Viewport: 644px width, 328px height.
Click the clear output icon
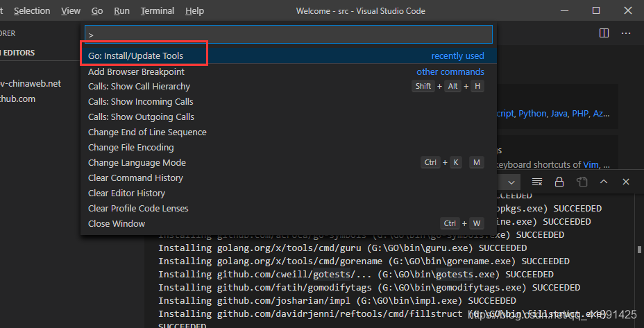pyautogui.click(x=537, y=182)
